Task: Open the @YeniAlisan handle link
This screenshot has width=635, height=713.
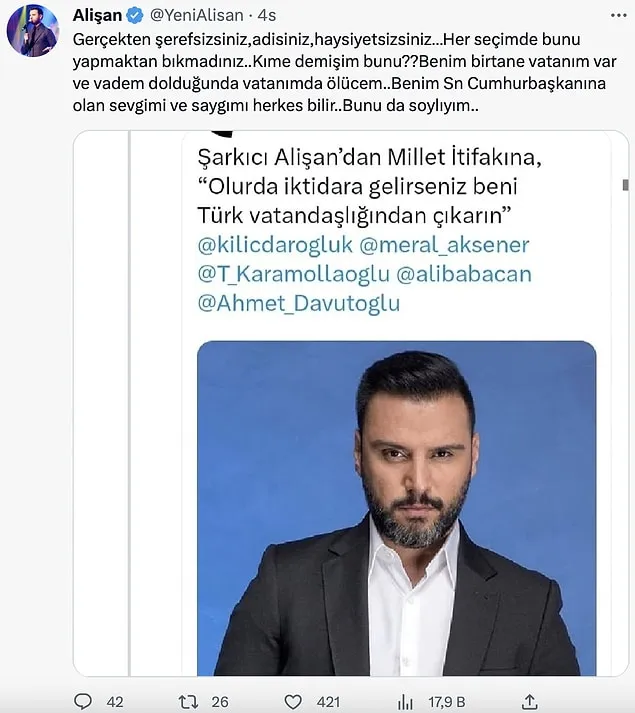Action: pos(194,16)
